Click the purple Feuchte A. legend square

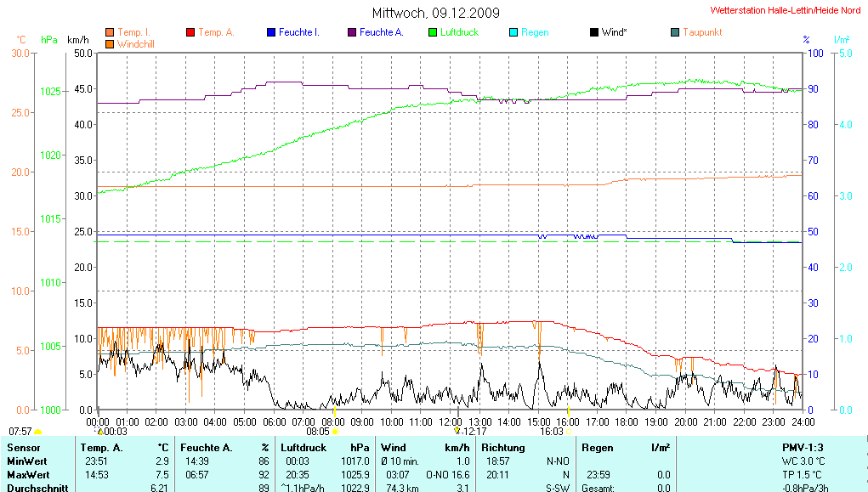tap(352, 32)
